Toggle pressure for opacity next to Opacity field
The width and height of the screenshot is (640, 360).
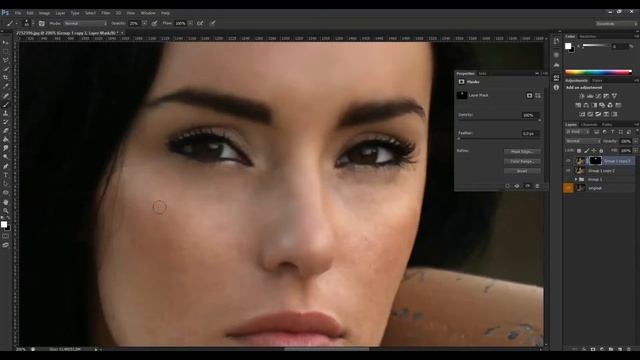pyautogui.click(x=154, y=24)
